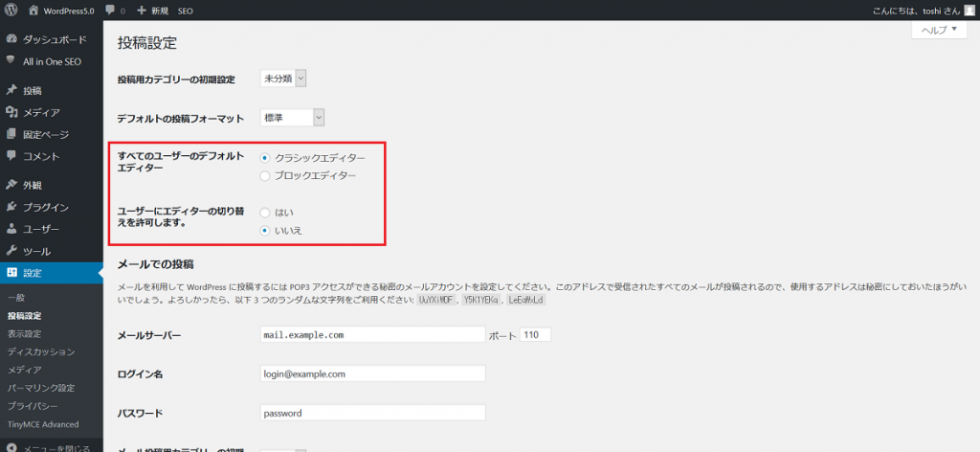Click the メールサーバー input field

coord(373,335)
